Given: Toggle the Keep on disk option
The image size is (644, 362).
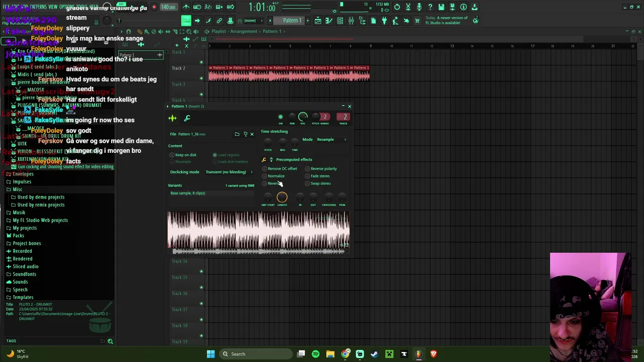Looking at the screenshot, I should click(183, 155).
